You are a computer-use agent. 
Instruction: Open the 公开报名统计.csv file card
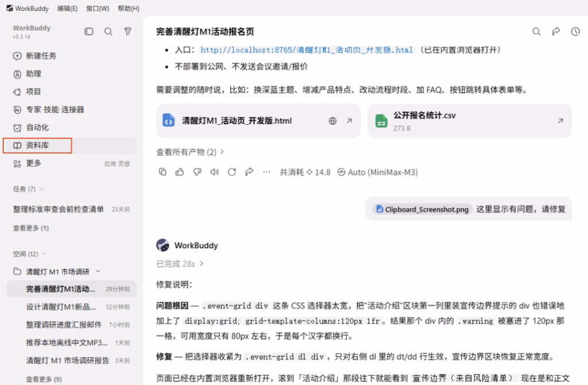coord(470,121)
